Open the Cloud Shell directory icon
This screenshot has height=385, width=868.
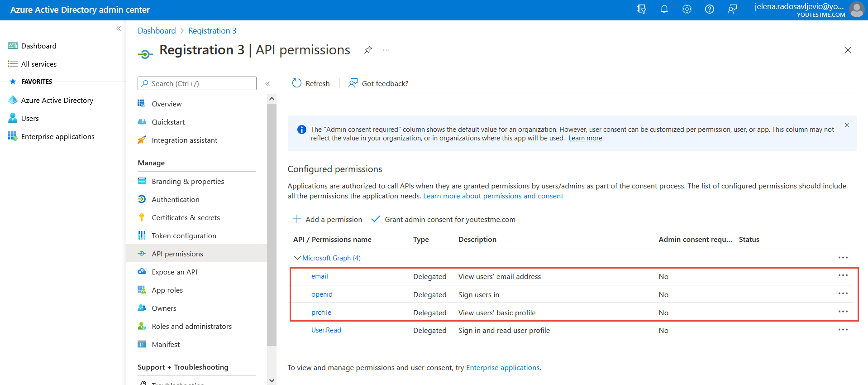click(x=641, y=10)
